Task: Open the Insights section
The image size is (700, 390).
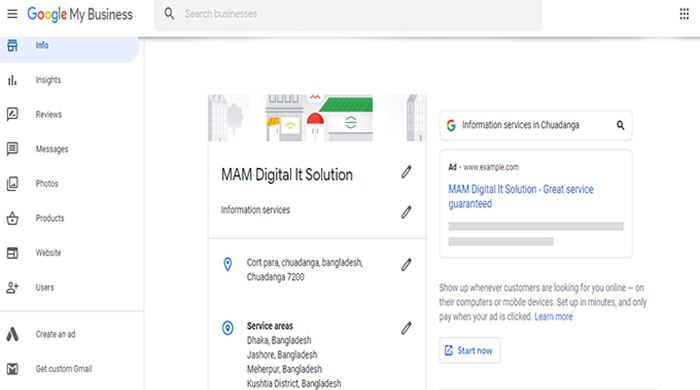Action: click(48, 80)
